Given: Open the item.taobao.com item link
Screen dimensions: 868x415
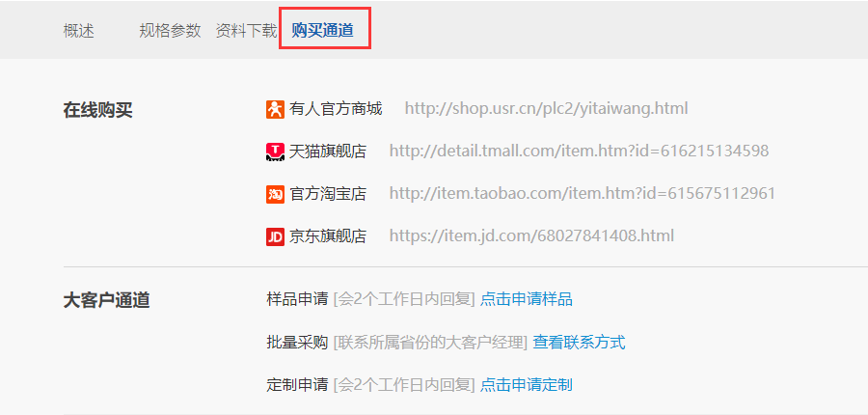Looking at the screenshot, I should click(583, 193).
